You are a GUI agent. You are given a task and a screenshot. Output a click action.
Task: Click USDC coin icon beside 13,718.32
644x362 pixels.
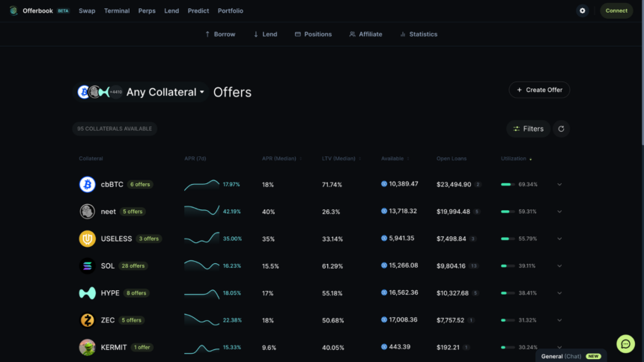[x=384, y=211]
